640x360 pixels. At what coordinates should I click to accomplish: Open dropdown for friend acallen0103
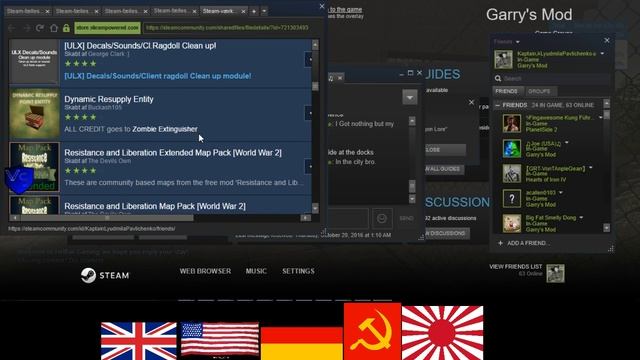pos(561,192)
